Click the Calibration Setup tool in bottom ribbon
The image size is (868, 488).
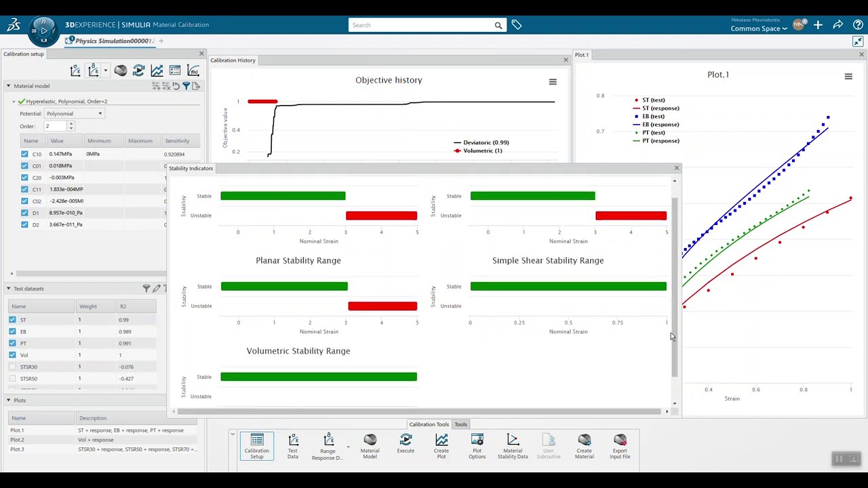pyautogui.click(x=256, y=447)
